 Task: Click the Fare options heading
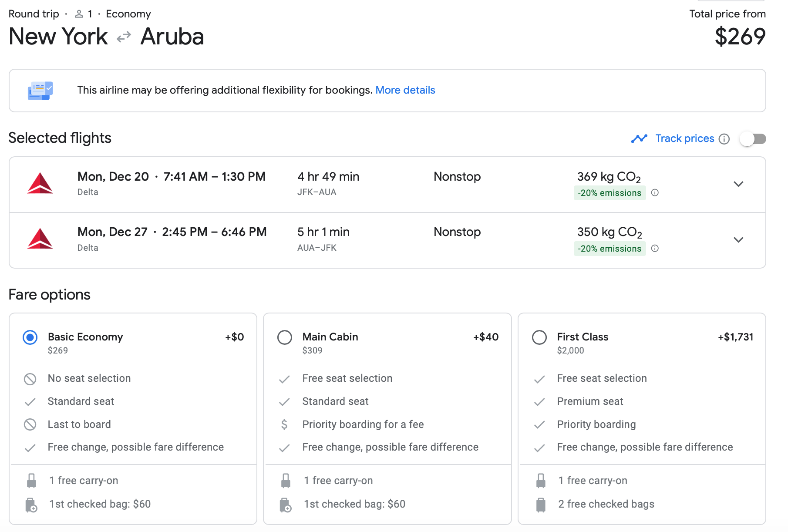point(50,295)
